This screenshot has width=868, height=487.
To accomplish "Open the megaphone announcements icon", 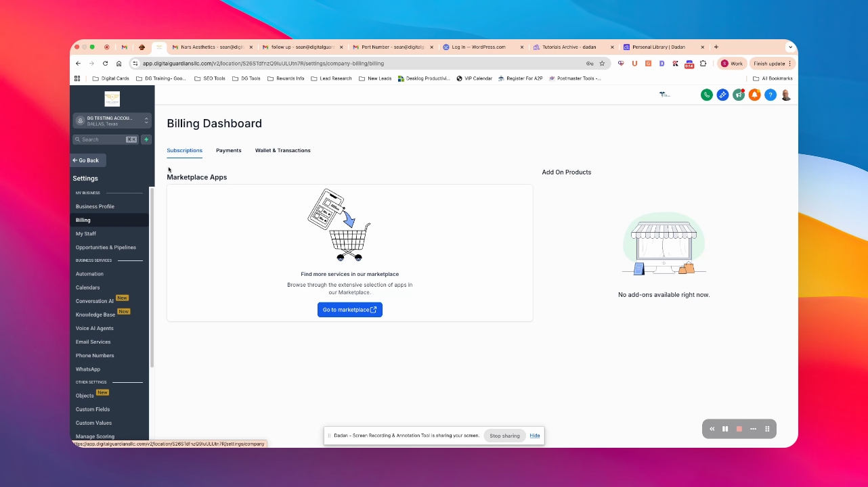I will 739,95.
